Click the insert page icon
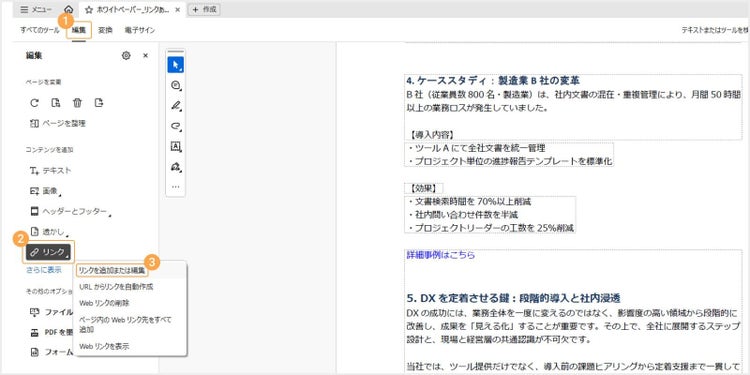This screenshot has width=750, height=375. coord(55,102)
